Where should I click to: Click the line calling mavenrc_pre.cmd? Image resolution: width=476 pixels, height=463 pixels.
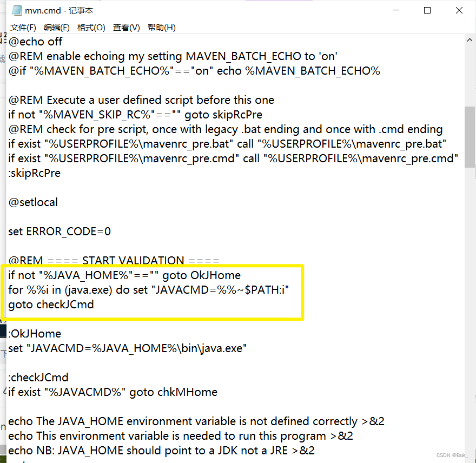click(233, 158)
